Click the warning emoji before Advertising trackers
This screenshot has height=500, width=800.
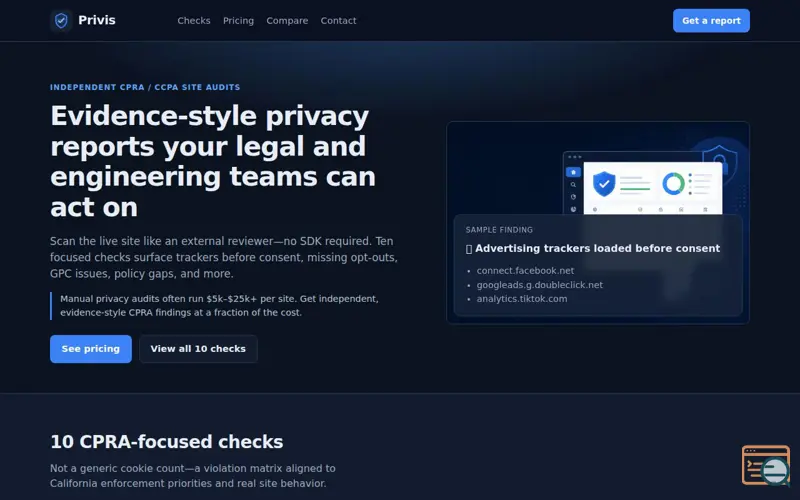tap(469, 249)
